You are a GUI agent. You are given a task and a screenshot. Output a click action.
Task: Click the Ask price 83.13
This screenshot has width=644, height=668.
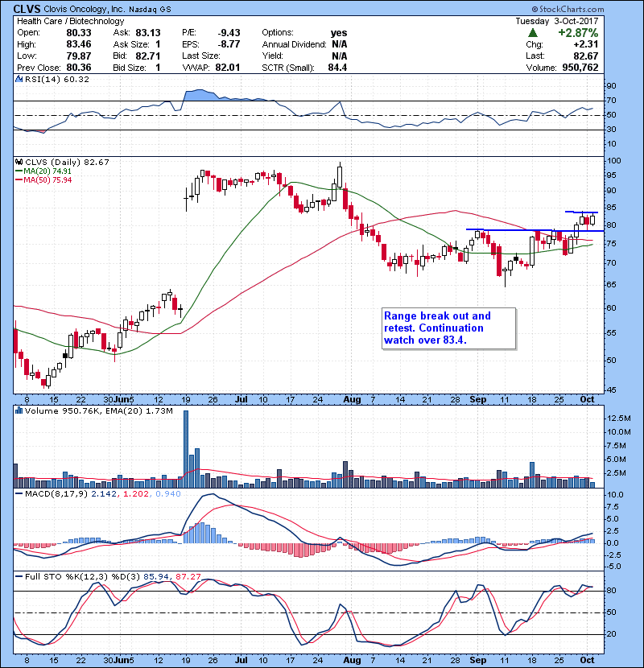[148, 33]
